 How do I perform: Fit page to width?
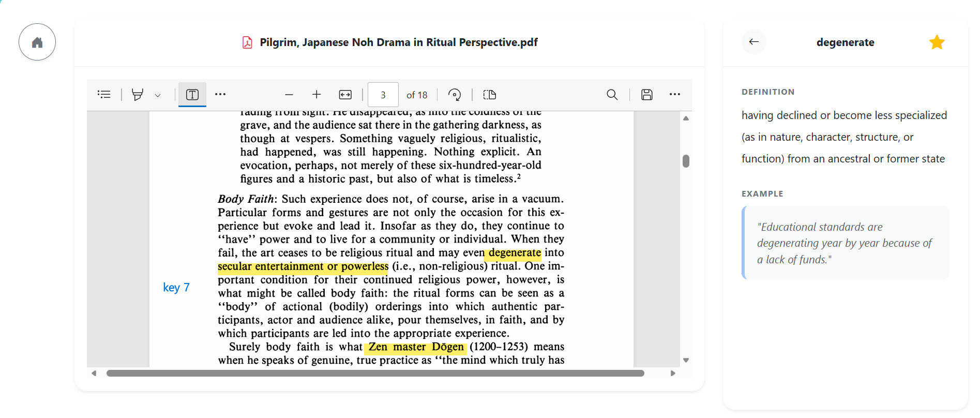pos(345,95)
